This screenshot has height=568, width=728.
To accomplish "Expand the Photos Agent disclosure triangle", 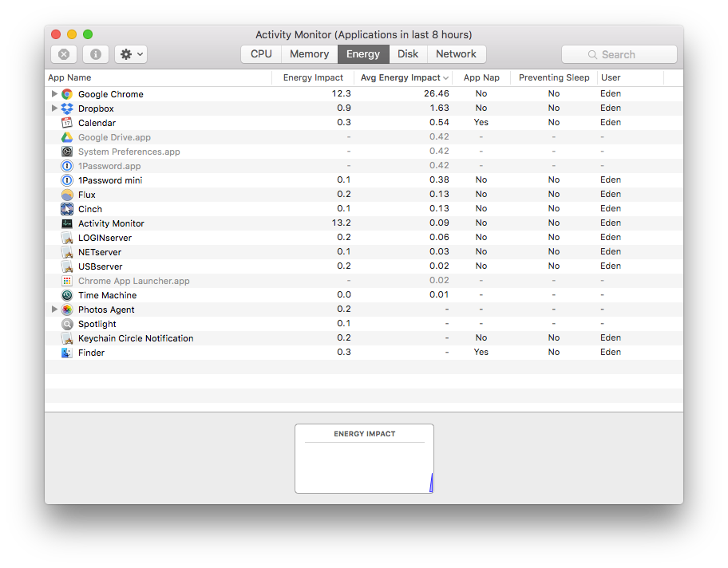I will point(54,309).
